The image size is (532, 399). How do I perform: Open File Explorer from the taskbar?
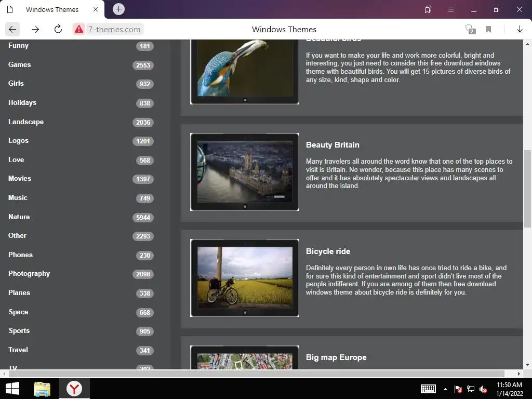coord(42,389)
